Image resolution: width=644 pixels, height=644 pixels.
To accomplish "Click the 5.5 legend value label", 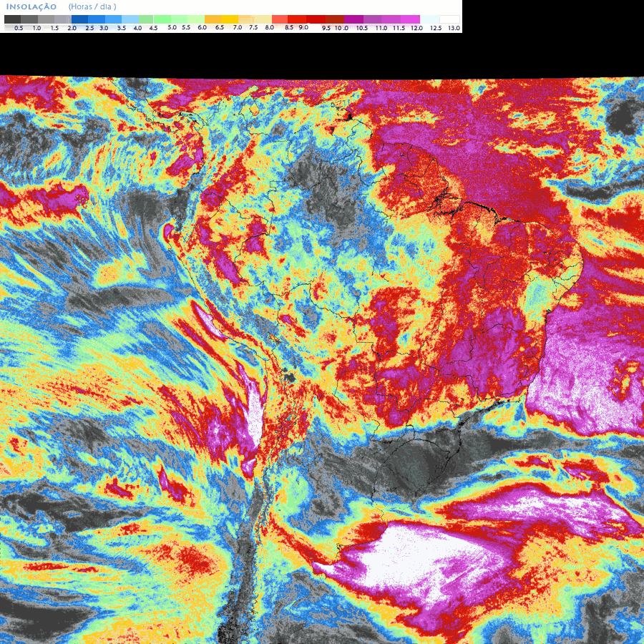I will coord(186,27).
